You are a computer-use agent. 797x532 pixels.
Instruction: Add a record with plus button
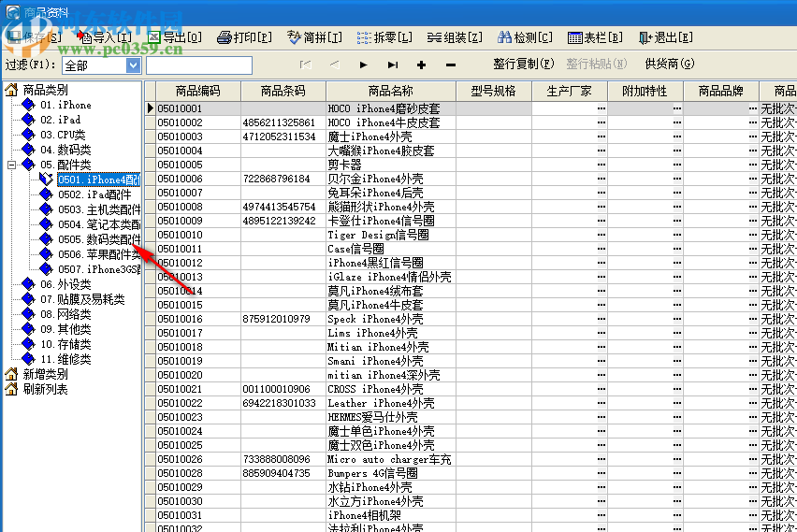click(x=421, y=65)
